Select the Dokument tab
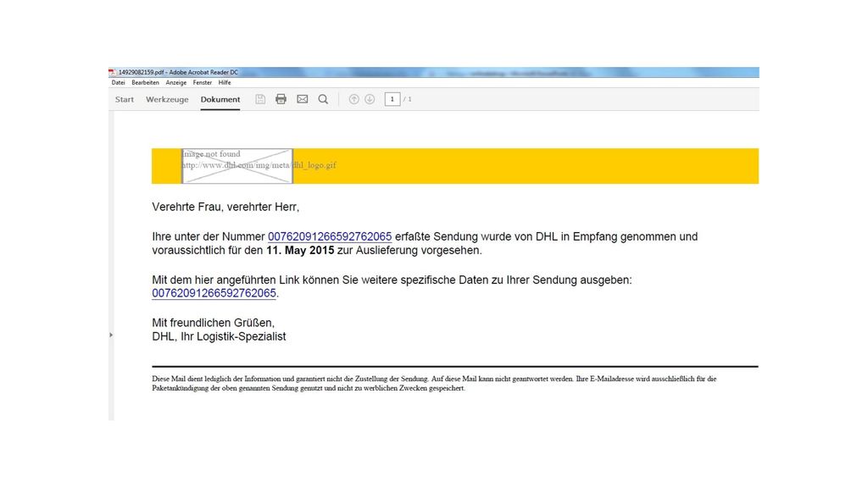This screenshot has height=488, width=868. pos(220,100)
